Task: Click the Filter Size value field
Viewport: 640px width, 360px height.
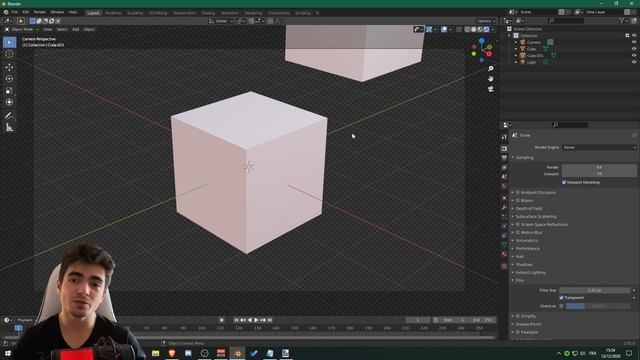Action: pyautogui.click(x=595, y=290)
